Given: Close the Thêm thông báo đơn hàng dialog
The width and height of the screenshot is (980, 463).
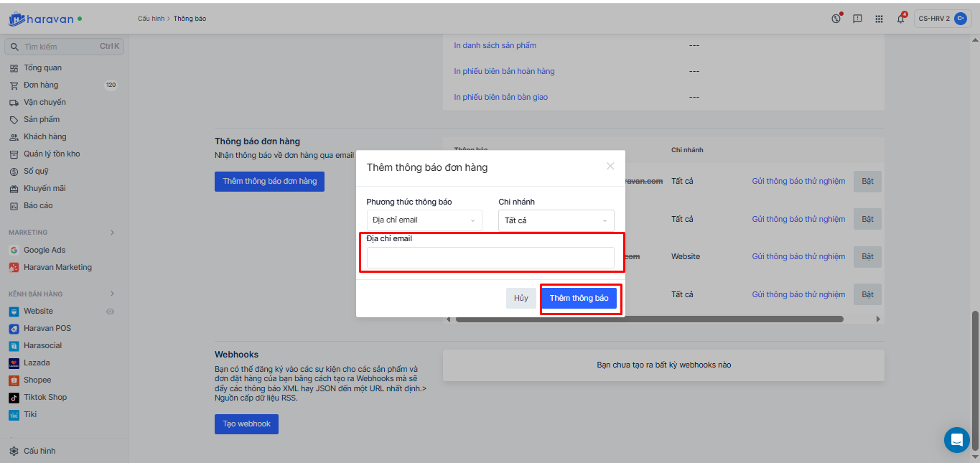Looking at the screenshot, I should point(610,167).
